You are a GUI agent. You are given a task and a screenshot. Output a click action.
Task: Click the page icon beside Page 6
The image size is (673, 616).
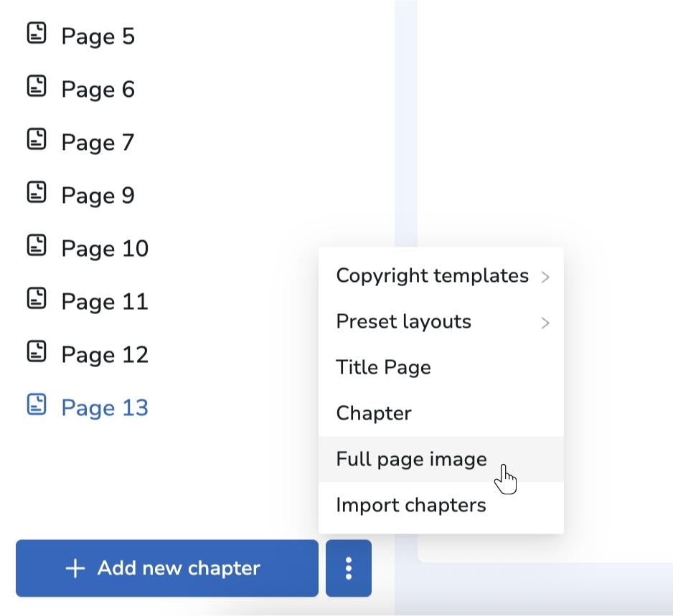(x=37, y=87)
